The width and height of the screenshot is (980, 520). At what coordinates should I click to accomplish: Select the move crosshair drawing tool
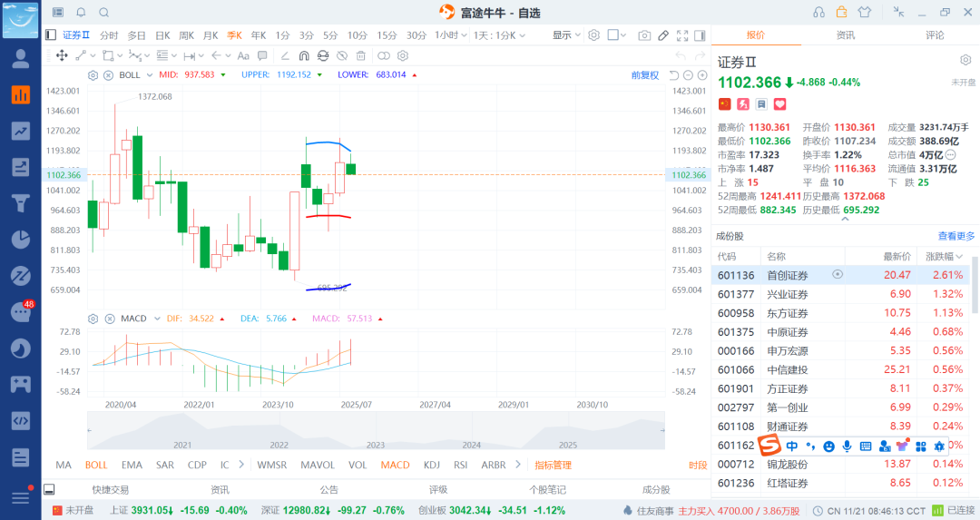coord(62,55)
